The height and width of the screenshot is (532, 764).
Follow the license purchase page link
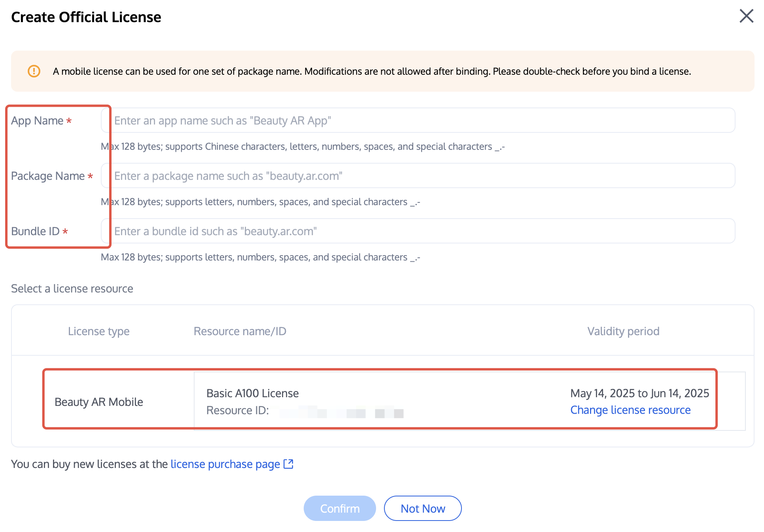pos(225,464)
